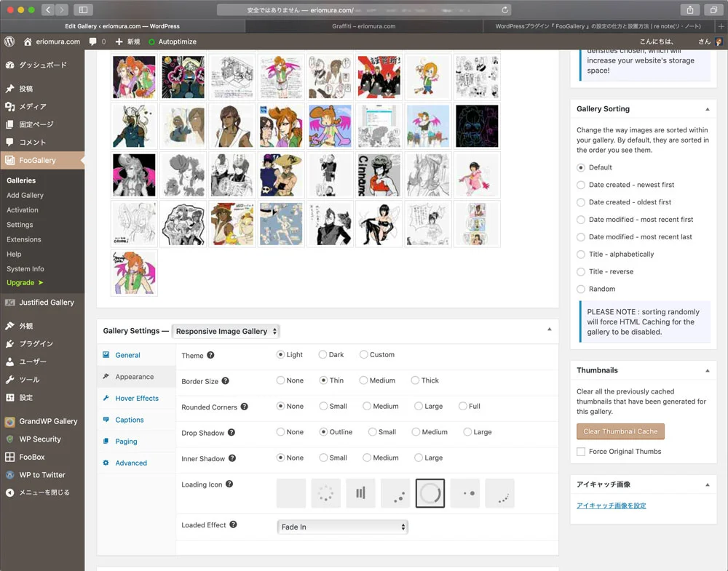
Task: Set Border Size to Thick
Action: [415, 380]
